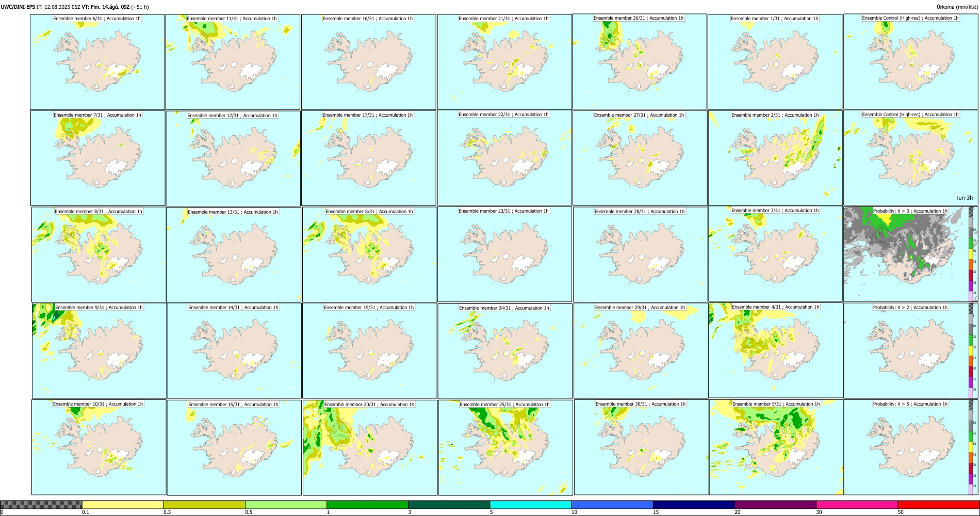This screenshot has height=516, width=980.
Task: Click the 'Ensemble member 14/31' title label
Action: (233, 308)
